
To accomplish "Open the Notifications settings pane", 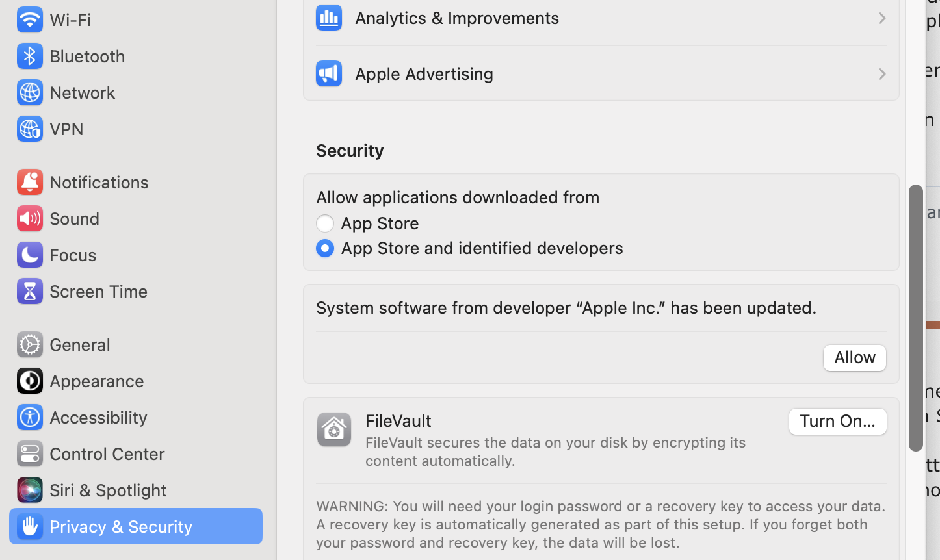I will pyautogui.click(x=136, y=182).
